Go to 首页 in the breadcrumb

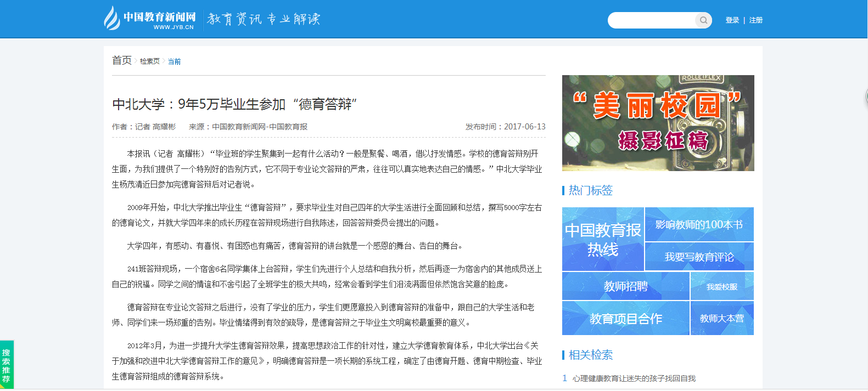click(122, 60)
